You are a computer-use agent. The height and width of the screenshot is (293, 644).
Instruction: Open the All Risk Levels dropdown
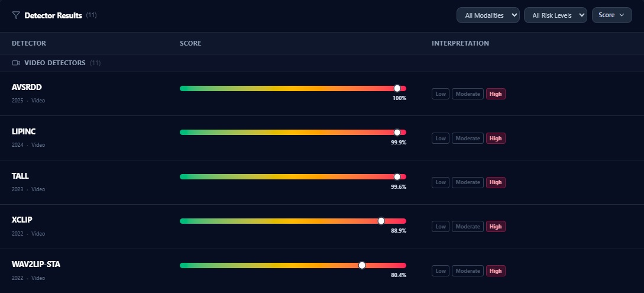[x=555, y=15]
